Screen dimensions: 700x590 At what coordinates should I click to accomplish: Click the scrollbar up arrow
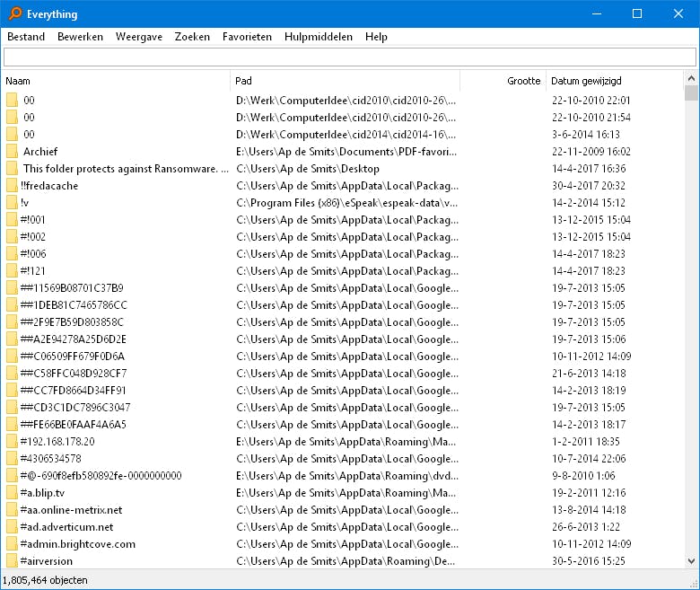click(691, 79)
